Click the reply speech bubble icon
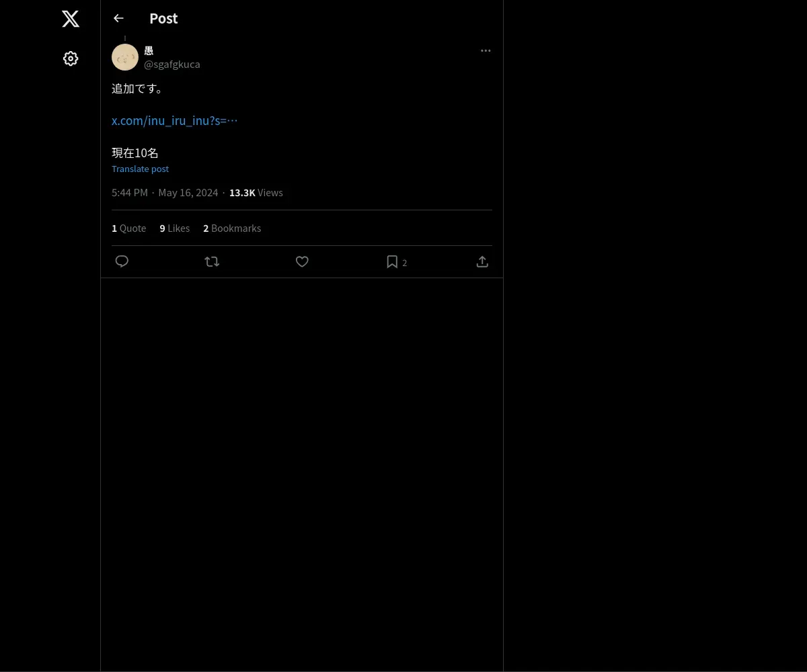The height and width of the screenshot is (672, 807). pyautogui.click(x=122, y=261)
